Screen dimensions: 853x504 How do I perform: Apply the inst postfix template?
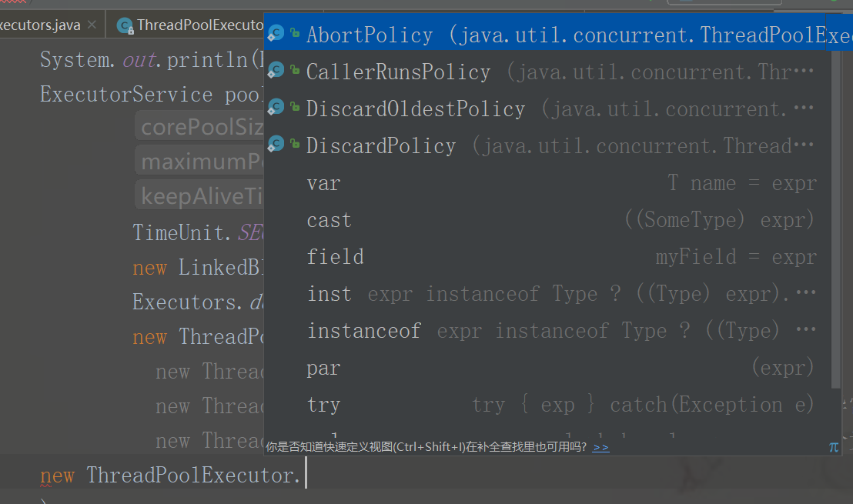548,294
